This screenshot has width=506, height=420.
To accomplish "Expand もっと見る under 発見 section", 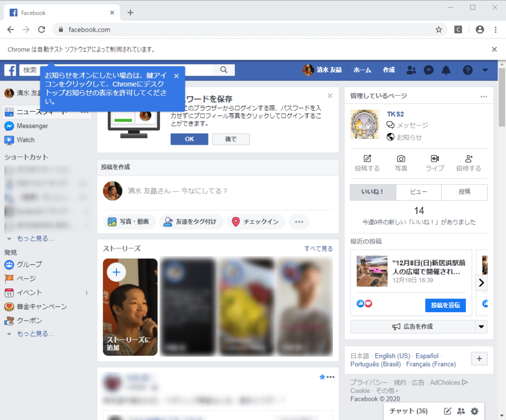I will click(35, 334).
